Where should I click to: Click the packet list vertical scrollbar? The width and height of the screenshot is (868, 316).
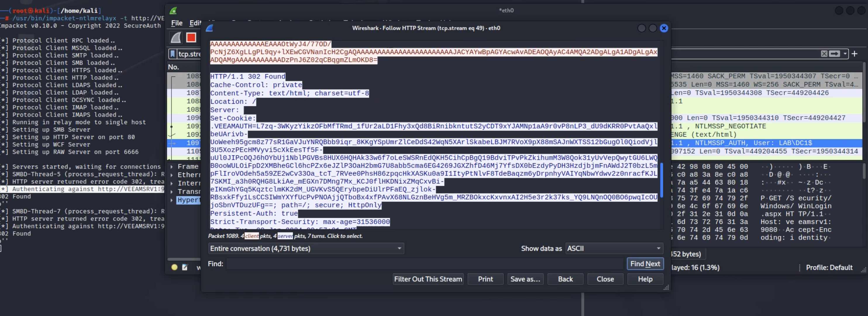864,93
